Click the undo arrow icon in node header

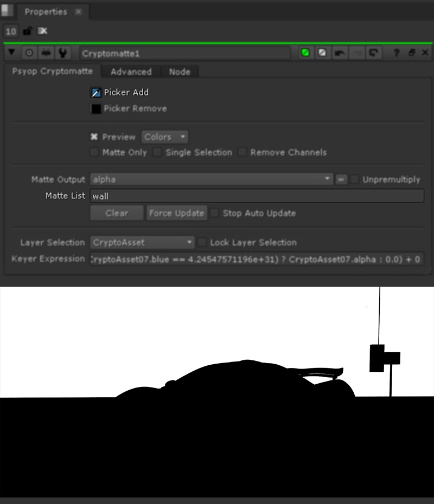pyautogui.click(x=340, y=53)
